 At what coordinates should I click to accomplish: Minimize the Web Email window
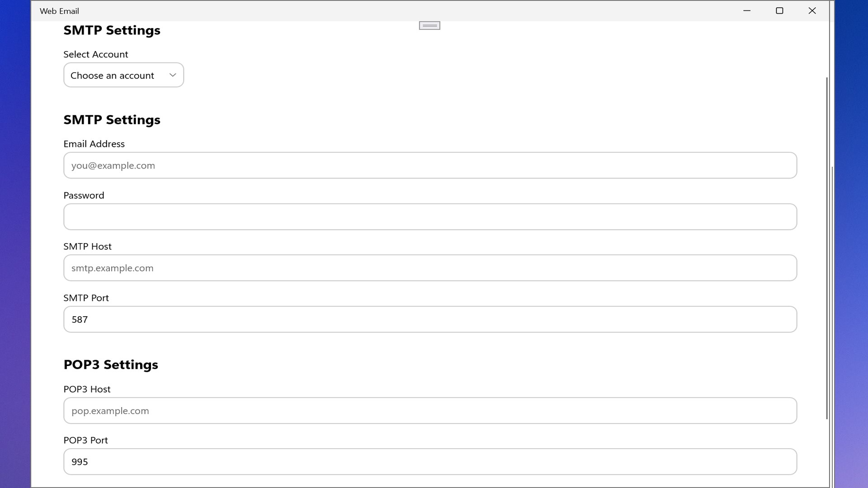tap(747, 11)
